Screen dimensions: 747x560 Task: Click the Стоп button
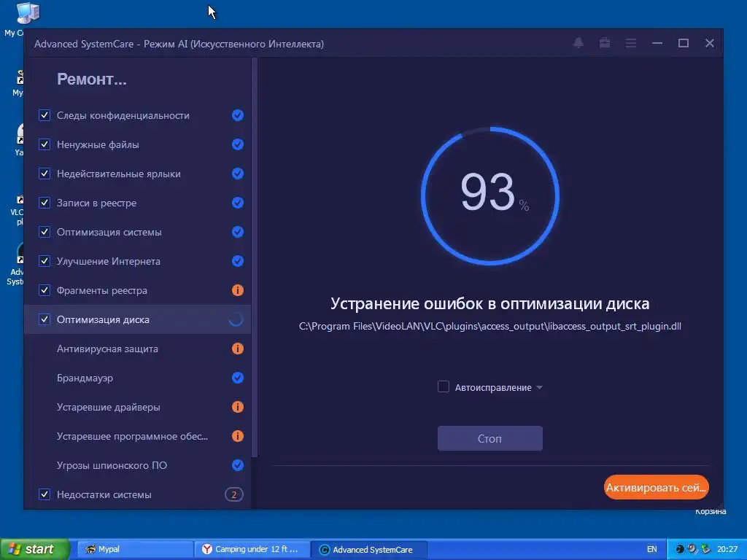click(x=489, y=438)
